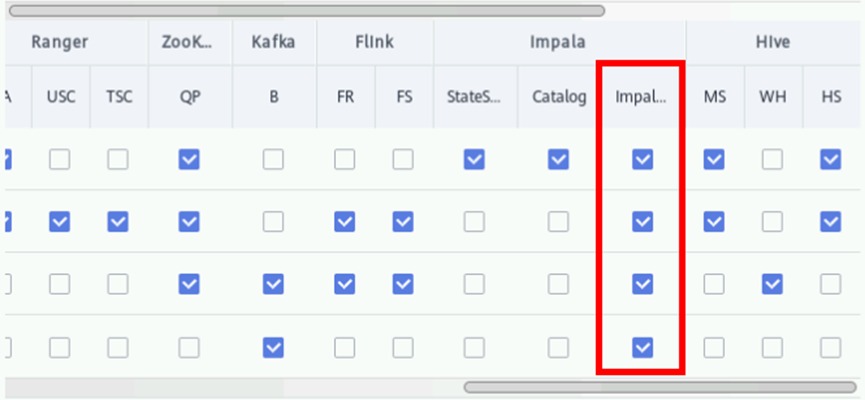The height and width of the screenshot is (400, 865).
Task: Check the Catalog checkbox in the second row
Action: [558, 222]
